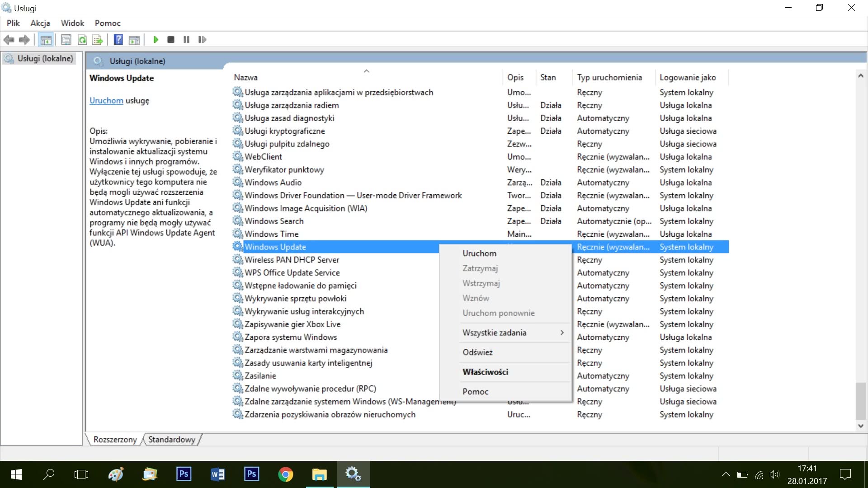Image resolution: width=868 pixels, height=488 pixels.
Task: Click the battery tray icon
Action: click(742, 474)
